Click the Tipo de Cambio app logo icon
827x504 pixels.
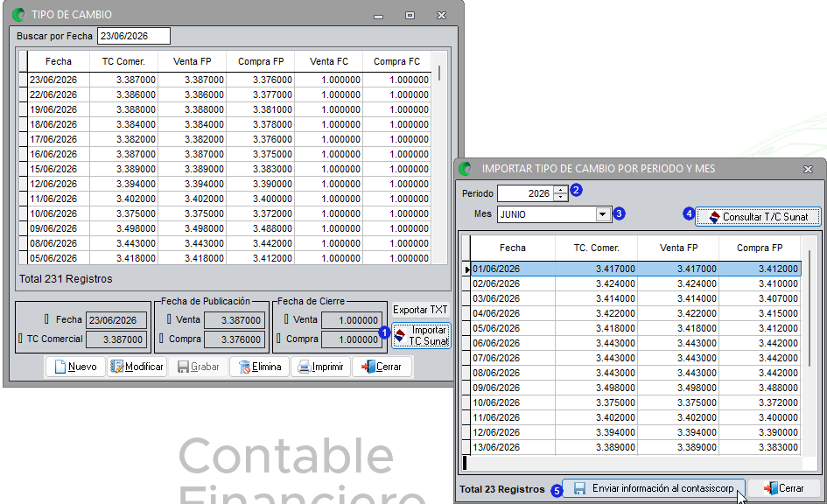[x=18, y=15]
